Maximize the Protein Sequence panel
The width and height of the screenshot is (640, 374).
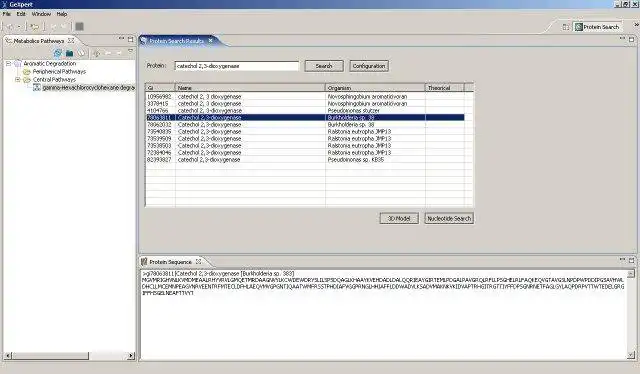click(631, 260)
